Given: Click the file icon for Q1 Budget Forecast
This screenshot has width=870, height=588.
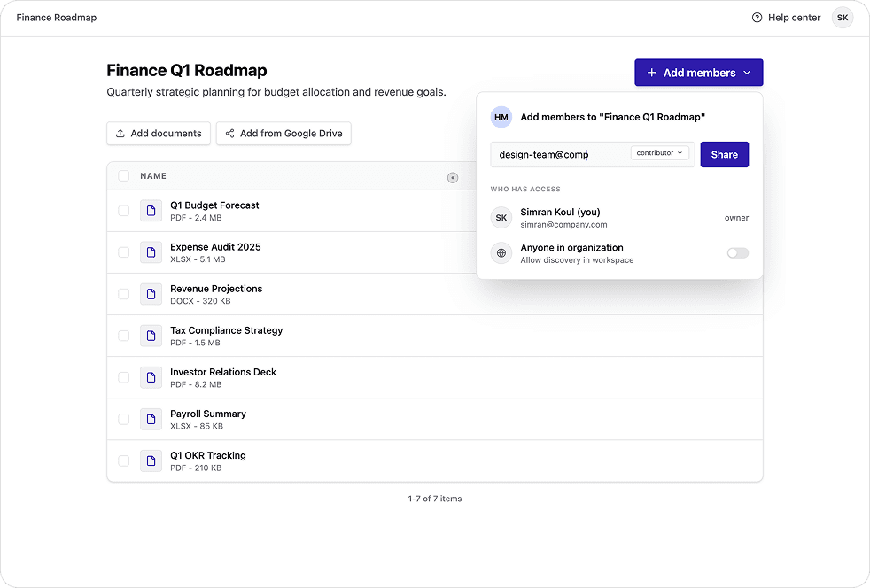Looking at the screenshot, I should point(151,211).
